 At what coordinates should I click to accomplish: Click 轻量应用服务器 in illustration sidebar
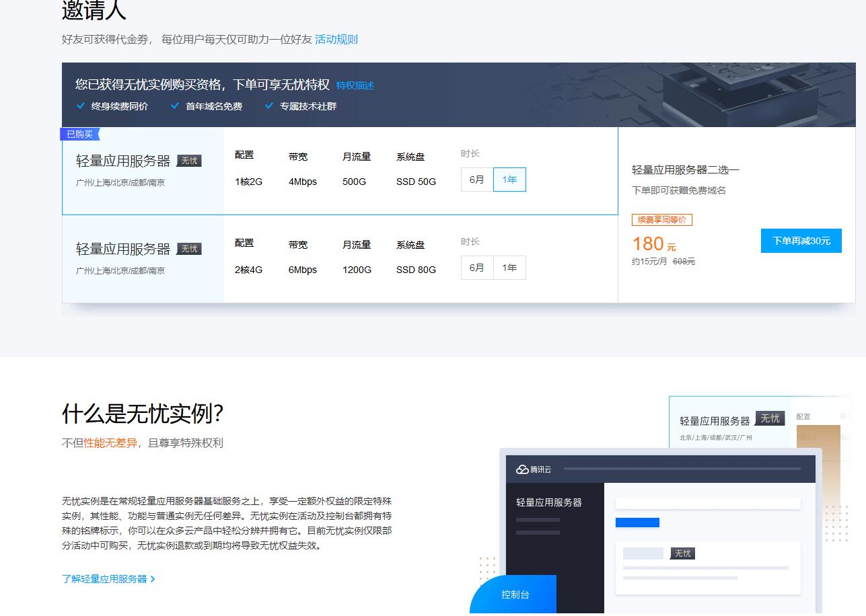click(x=549, y=502)
